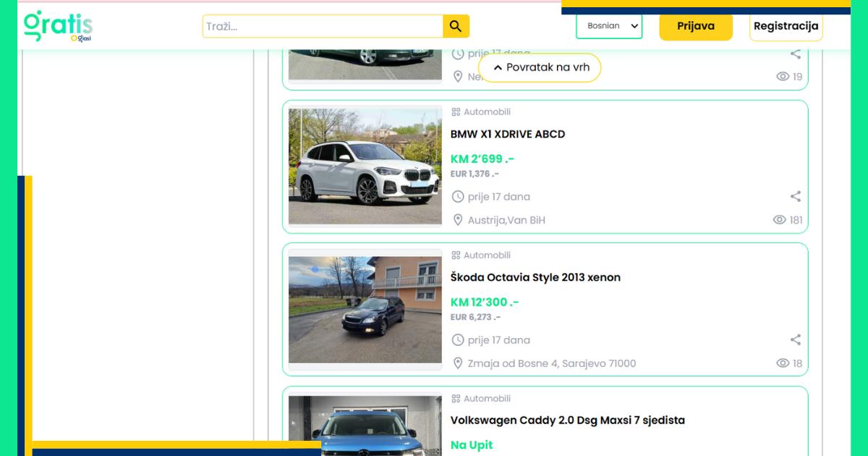
Task: Click the blue Volkswagen Caddy thumbnail
Action: 365,426
